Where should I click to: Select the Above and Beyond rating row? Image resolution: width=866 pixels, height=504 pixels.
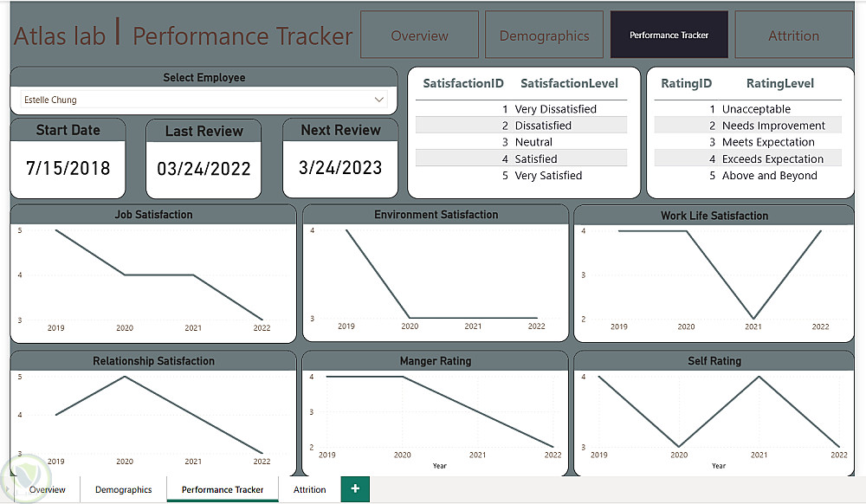pos(748,175)
